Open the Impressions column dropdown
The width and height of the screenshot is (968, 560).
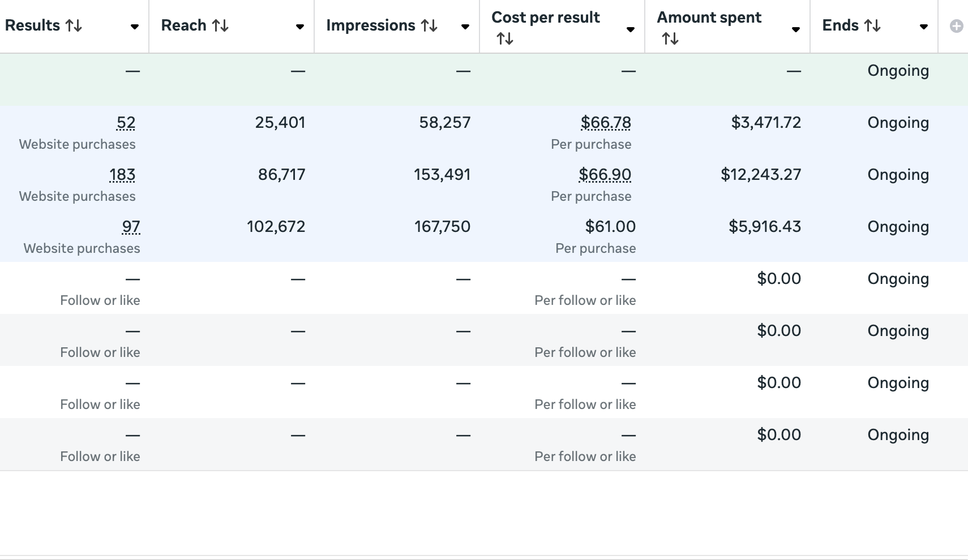point(465,27)
